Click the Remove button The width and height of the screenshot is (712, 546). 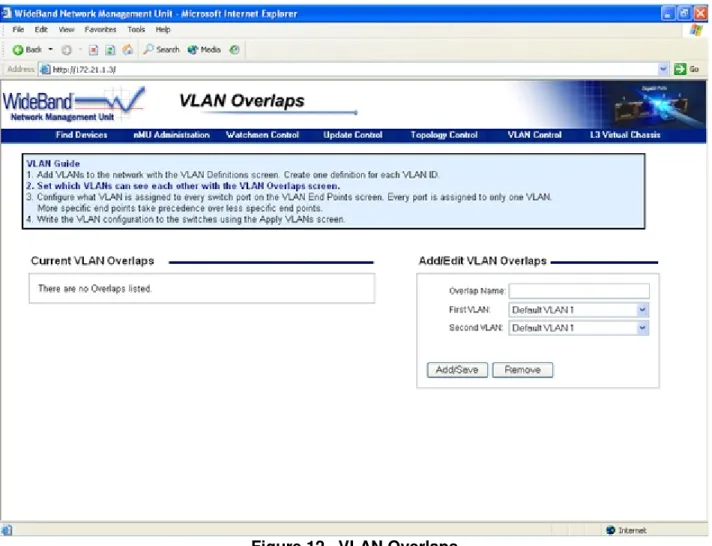[x=523, y=370]
